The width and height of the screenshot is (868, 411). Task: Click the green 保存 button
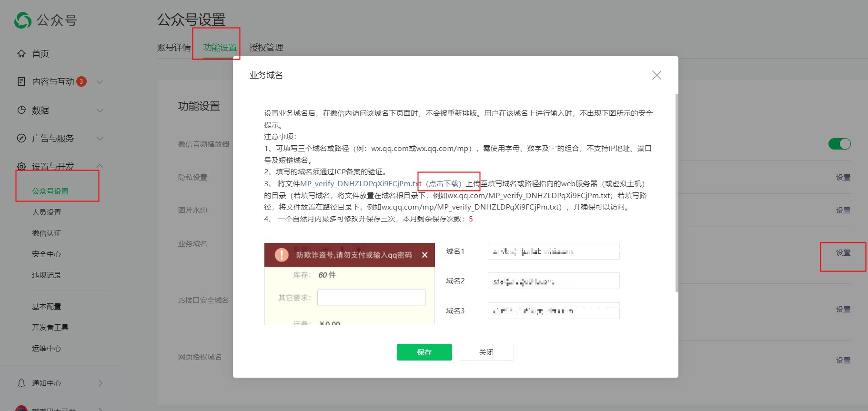(x=424, y=352)
